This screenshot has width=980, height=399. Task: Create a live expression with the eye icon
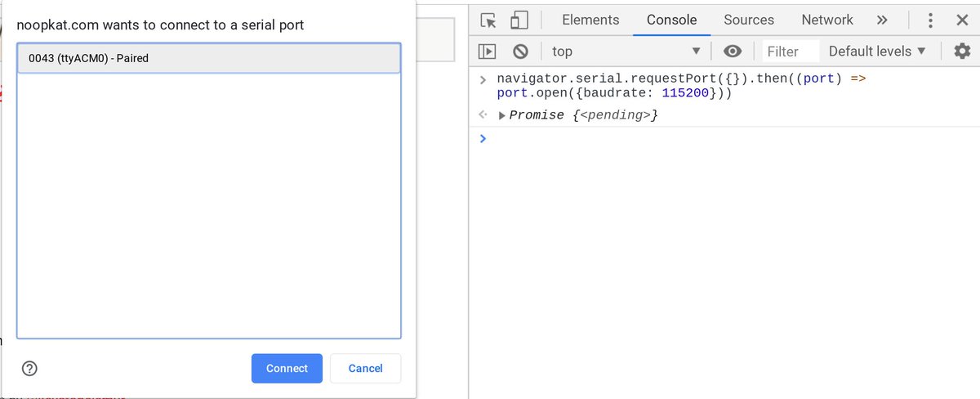tap(733, 52)
